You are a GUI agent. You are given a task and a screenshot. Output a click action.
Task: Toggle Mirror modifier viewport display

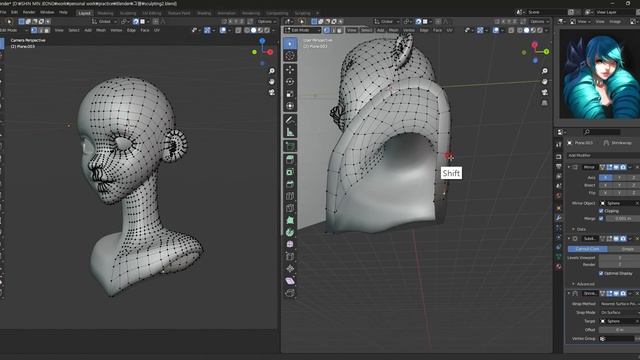click(x=616, y=167)
